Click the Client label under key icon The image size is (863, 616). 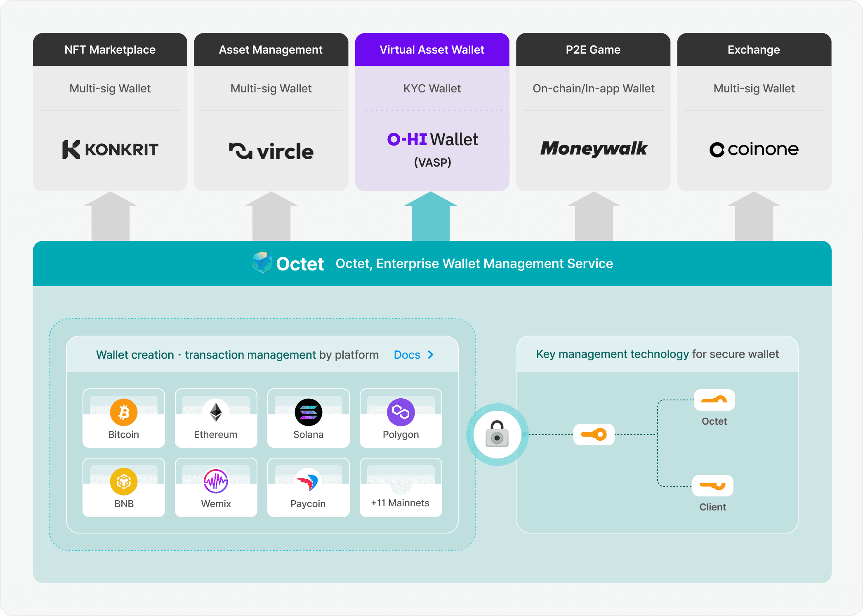click(x=713, y=507)
